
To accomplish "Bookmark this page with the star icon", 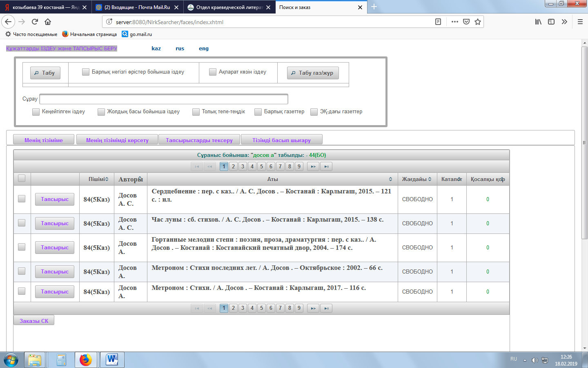I will coord(478,22).
